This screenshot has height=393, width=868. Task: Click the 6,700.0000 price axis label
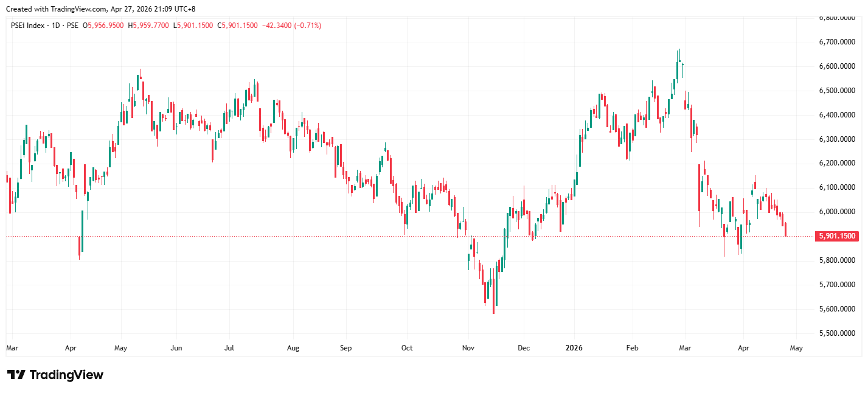coord(837,42)
